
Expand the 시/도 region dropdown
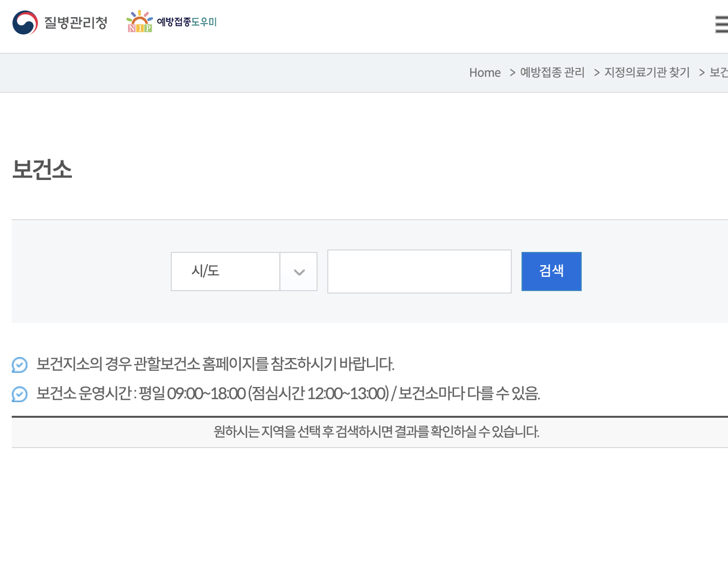tap(225, 271)
